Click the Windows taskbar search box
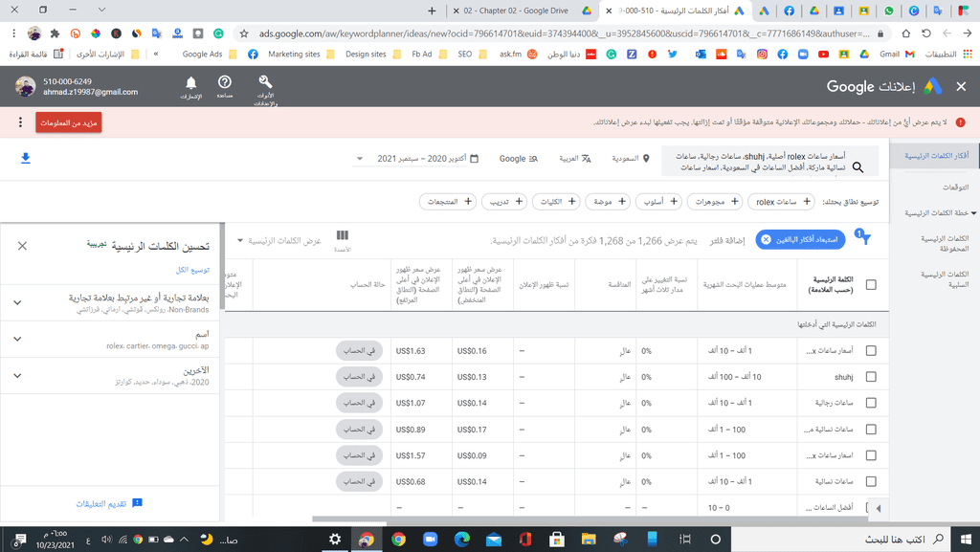Screen dimensions: 980x552 (840, 539)
